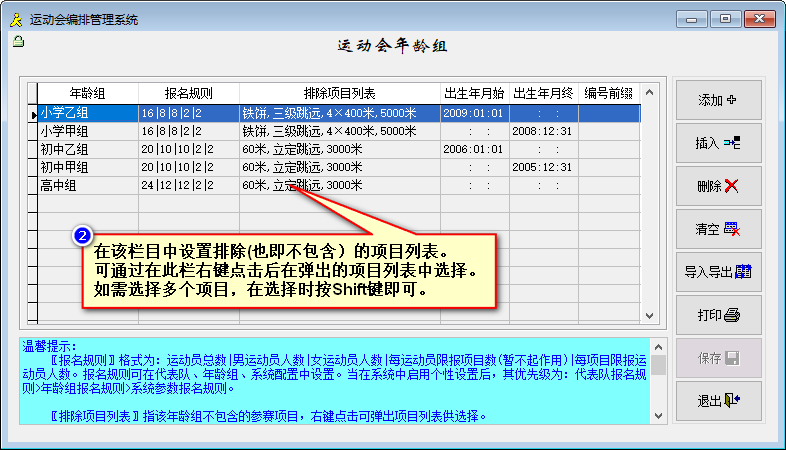Screen dimensions: 786x450
Task: Click the 退出 exit button
Action: [x=717, y=401]
